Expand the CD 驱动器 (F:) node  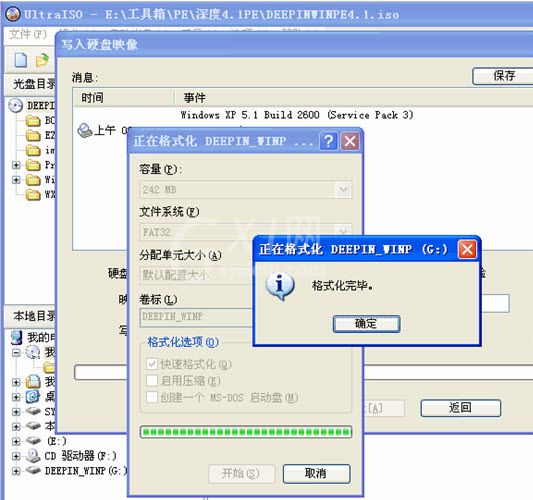click(x=16, y=456)
